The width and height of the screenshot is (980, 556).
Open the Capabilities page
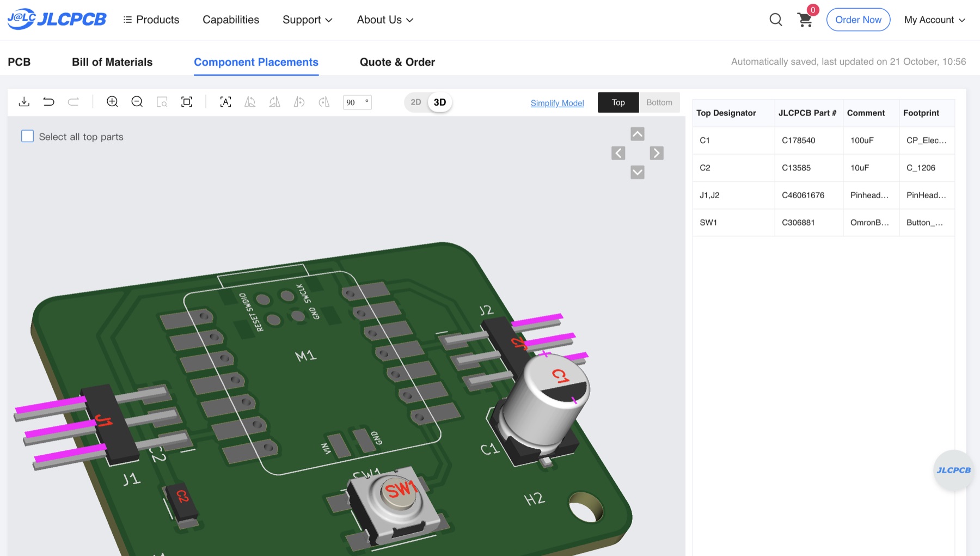(231, 20)
